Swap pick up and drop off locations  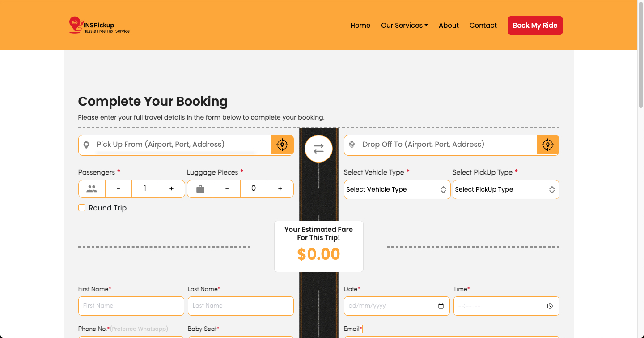click(318, 149)
